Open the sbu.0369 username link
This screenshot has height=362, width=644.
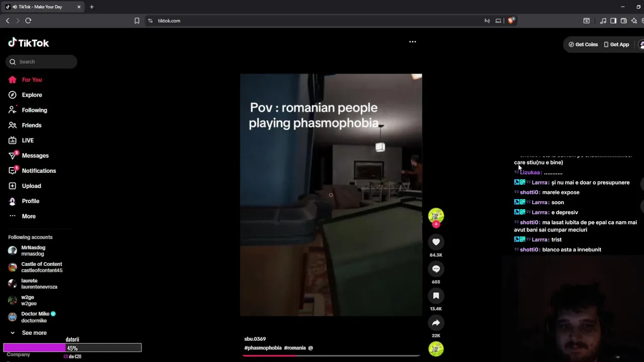tap(255, 339)
